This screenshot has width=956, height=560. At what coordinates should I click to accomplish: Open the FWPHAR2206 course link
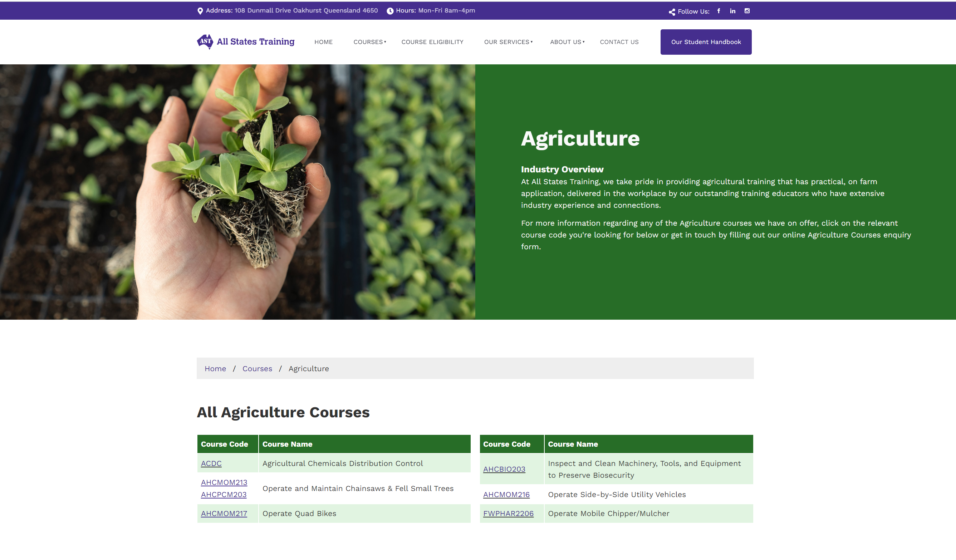[508, 514]
